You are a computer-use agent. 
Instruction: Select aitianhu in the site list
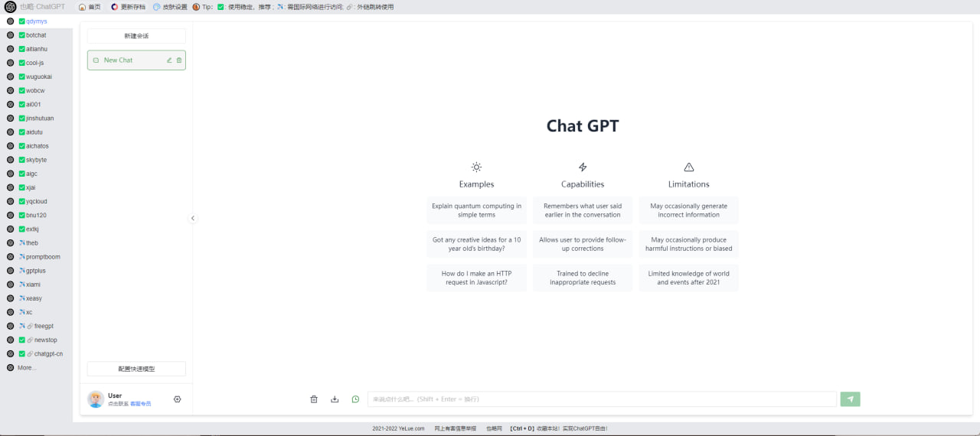[x=36, y=49]
